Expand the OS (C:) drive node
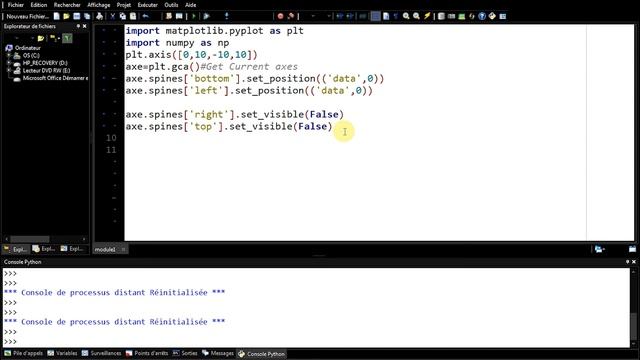 9,56
